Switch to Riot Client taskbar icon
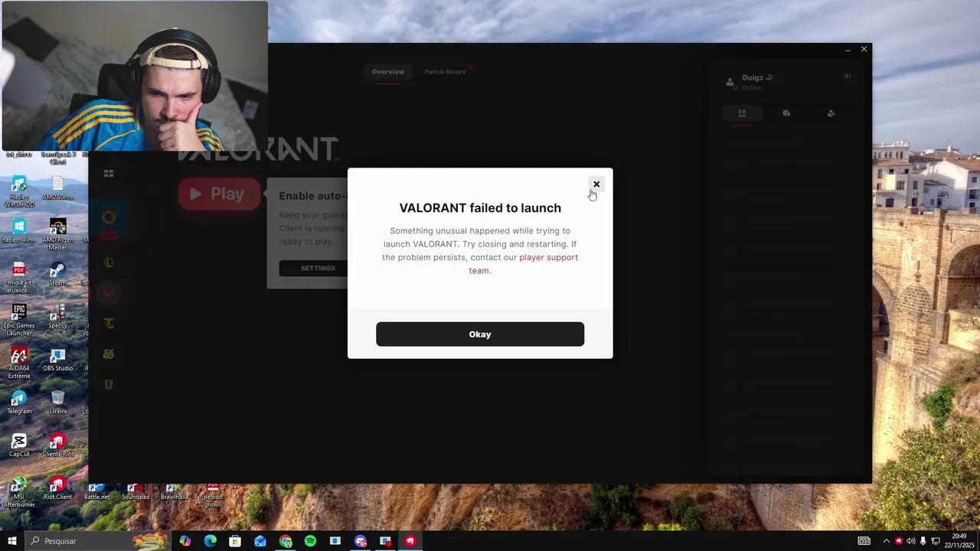Screen dimensions: 980x551 (x=410, y=541)
